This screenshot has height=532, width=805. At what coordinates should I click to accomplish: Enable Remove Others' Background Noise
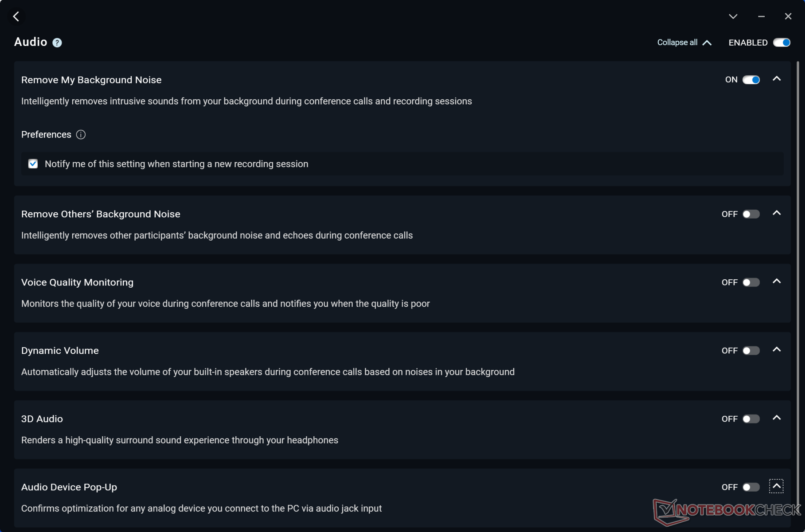[x=751, y=214]
